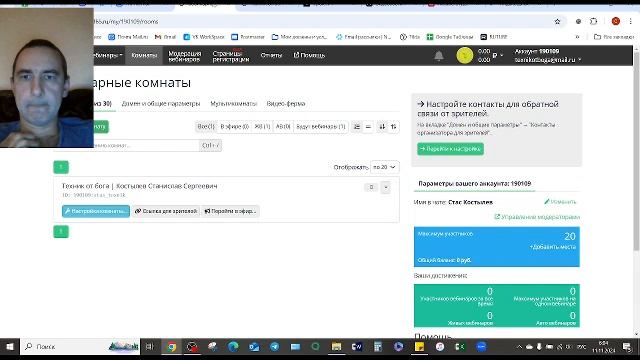The height and width of the screenshot is (360, 640).
Task: Open the Отчеты menu item
Action: coord(271,56)
